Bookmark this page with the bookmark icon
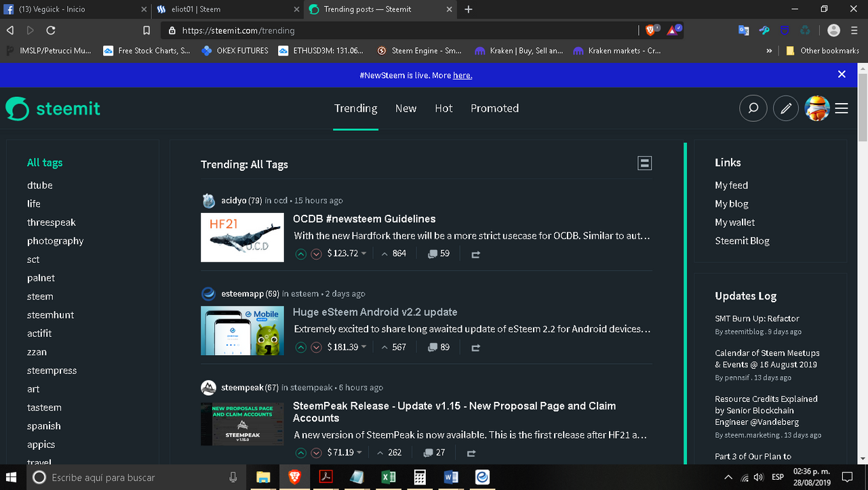 pos(146,30)
